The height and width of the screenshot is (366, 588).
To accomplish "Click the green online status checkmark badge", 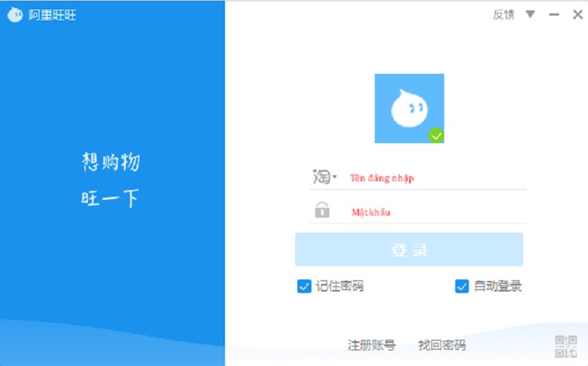I will [437, 135].
